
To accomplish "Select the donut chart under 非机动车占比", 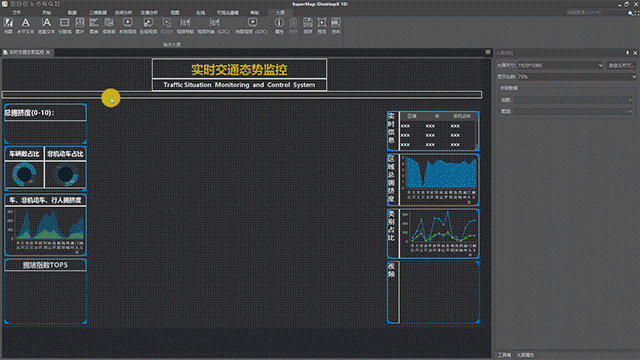I will pyautogui.click(x=65, y=174).
